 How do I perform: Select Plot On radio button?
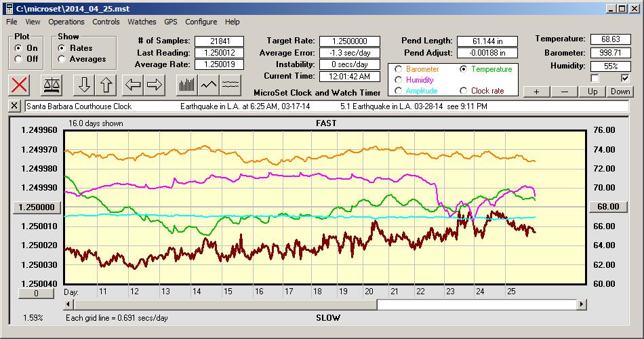(18, 48)
